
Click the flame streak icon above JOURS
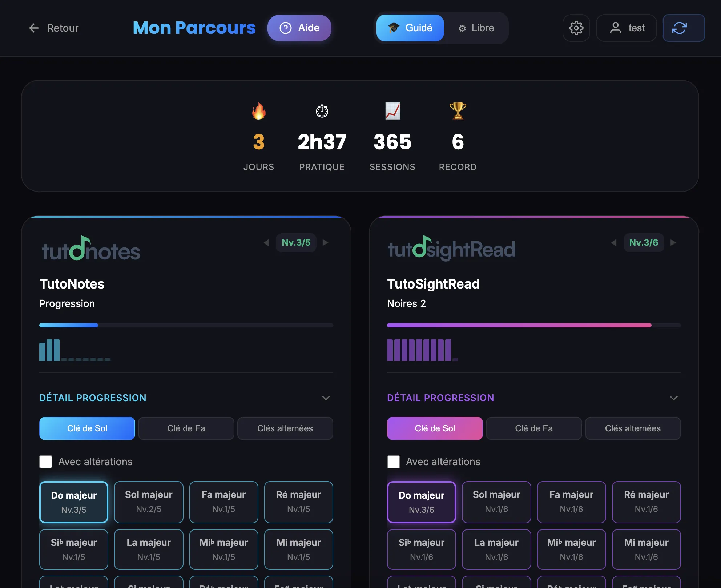point(259,111)
